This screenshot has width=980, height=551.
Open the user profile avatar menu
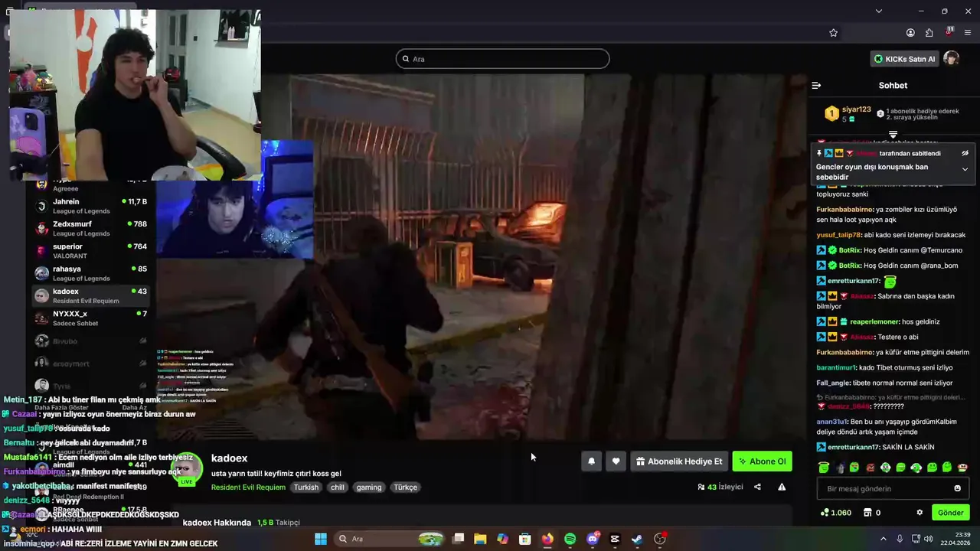point(951,59)
